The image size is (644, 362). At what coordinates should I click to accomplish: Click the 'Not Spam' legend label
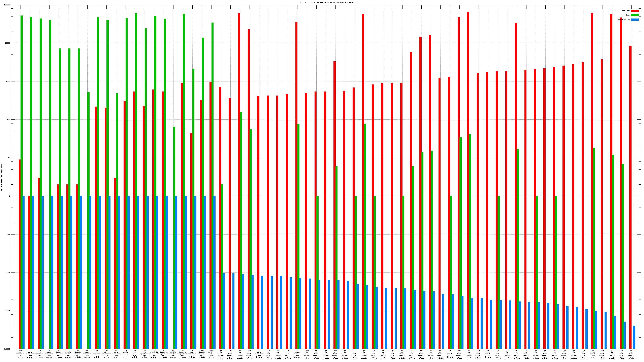click(x=626, y=11)
